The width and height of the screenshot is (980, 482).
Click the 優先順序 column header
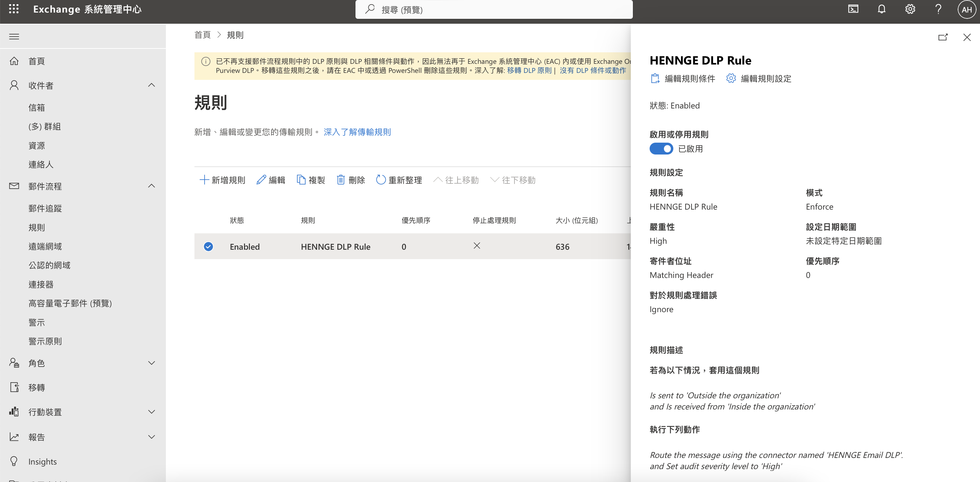415,220
